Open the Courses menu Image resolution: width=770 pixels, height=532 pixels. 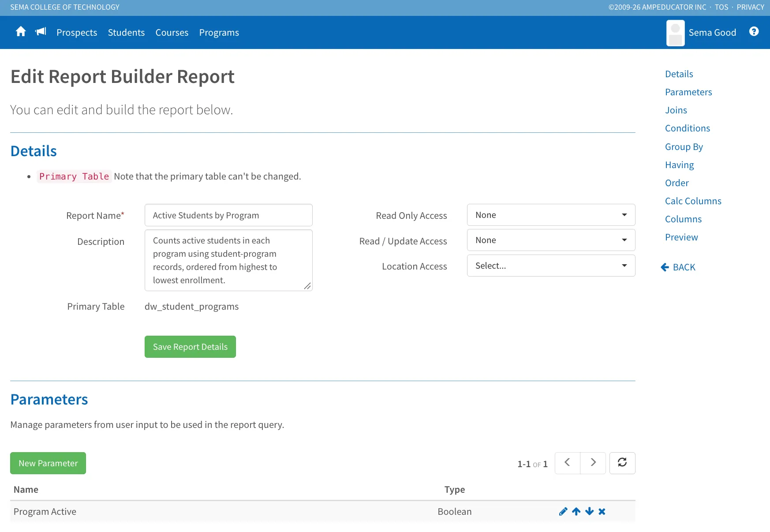click(x=172, y=33)
